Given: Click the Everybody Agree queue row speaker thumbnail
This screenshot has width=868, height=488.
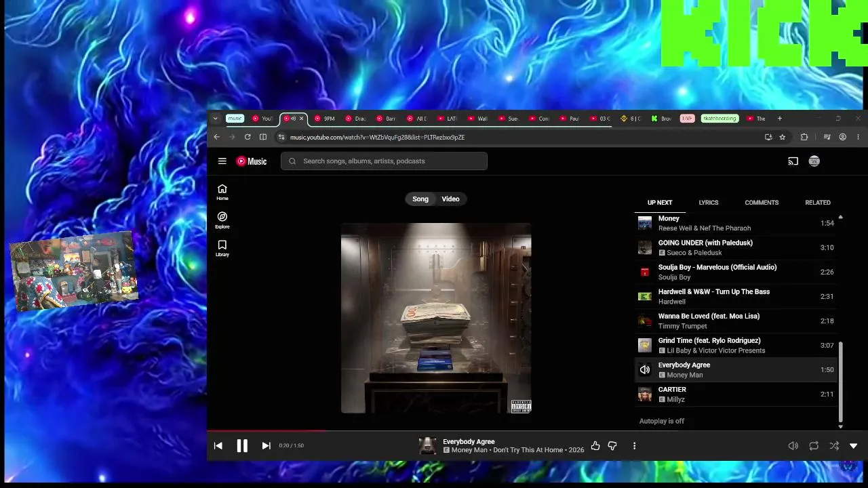Looking at the screenshot, I should (645, 369).
